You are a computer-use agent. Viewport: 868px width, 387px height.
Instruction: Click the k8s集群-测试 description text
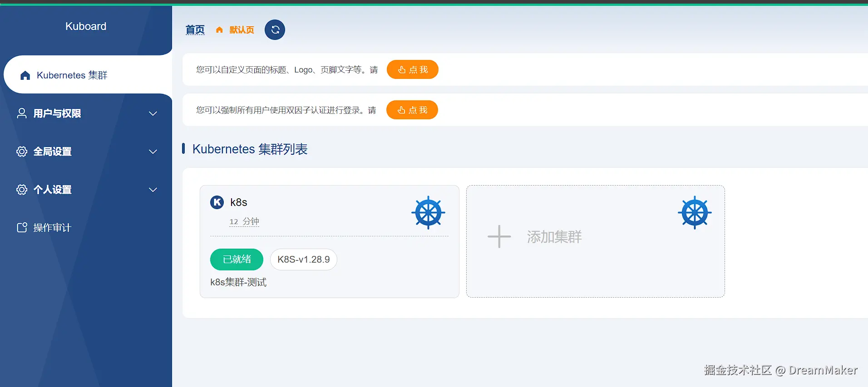tap(238, 282)
